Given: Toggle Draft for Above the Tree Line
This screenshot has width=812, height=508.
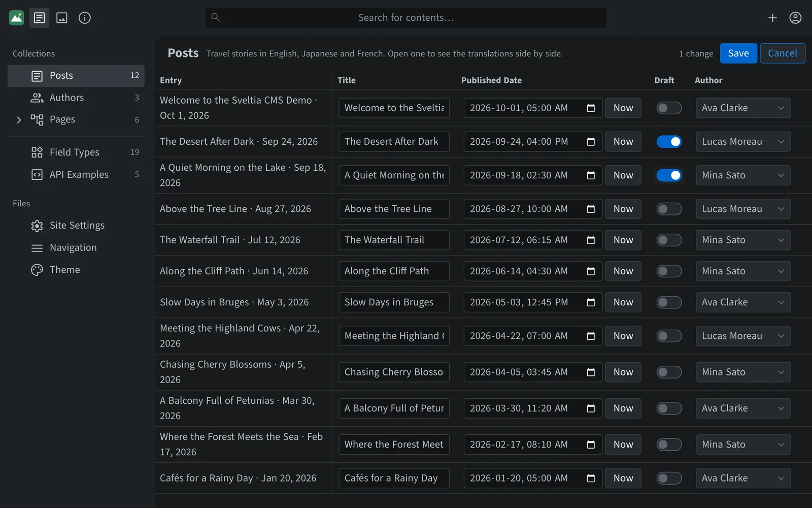Looking at the screenshot, I should [x=669, y=209].
